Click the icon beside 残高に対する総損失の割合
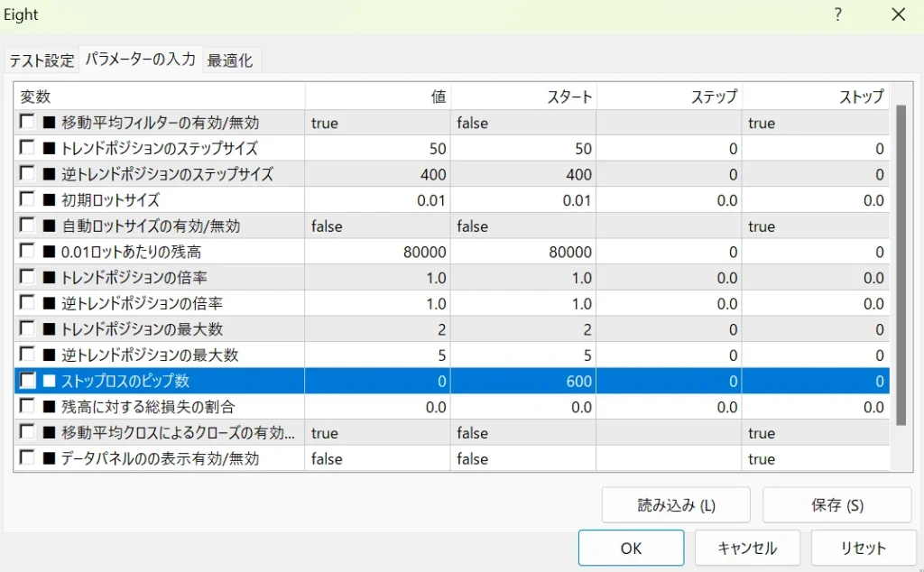 coord(49,407)
